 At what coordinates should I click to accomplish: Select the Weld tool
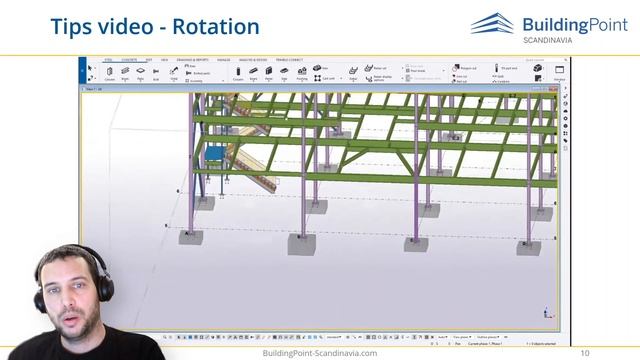pos(174,73)
